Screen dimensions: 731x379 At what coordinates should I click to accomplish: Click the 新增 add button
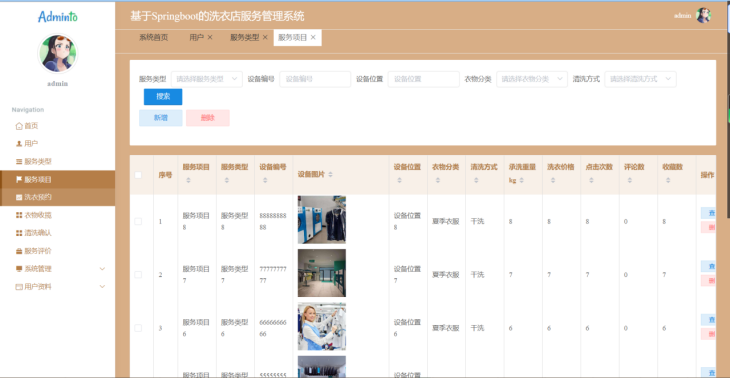(160, 118)
